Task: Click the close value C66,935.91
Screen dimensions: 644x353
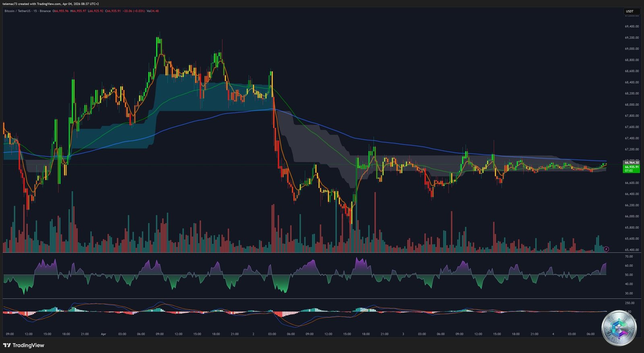Action: coord(113,11)
